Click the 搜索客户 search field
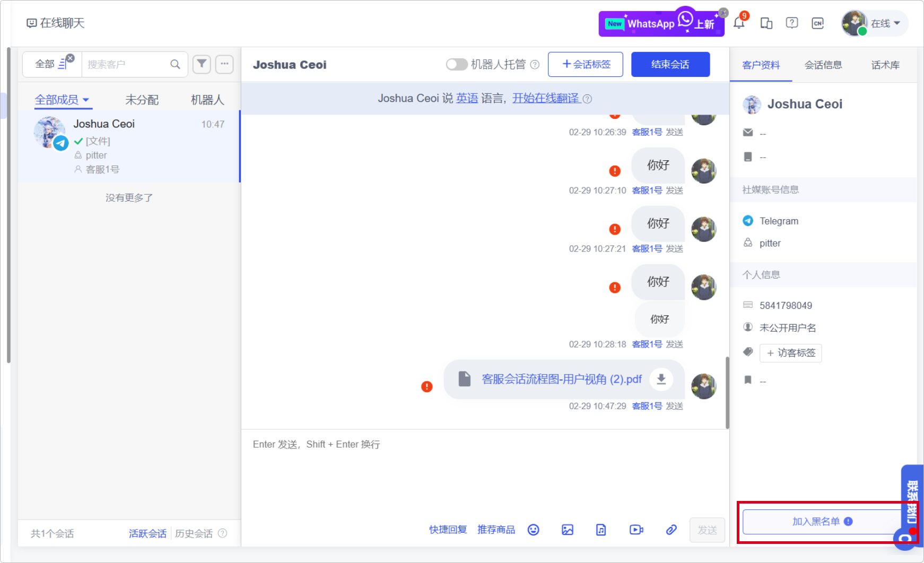 pos(126,64)
